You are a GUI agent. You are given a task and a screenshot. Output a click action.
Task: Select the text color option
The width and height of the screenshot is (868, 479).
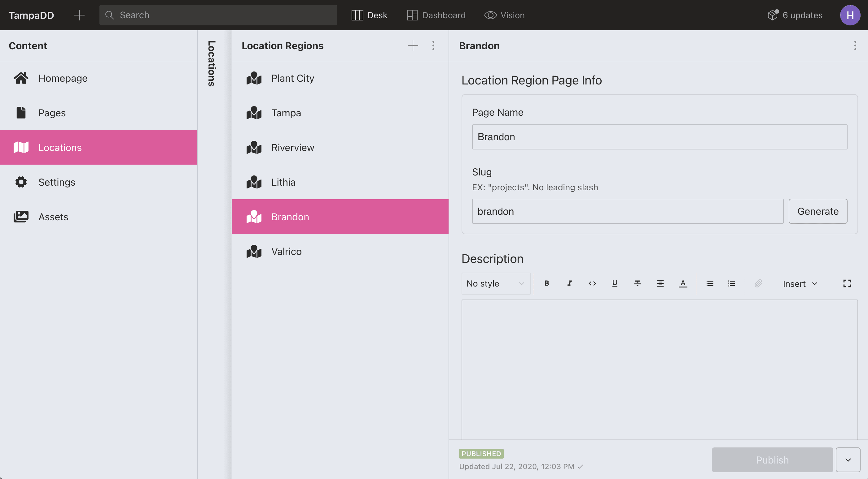[x=683, y=283]
